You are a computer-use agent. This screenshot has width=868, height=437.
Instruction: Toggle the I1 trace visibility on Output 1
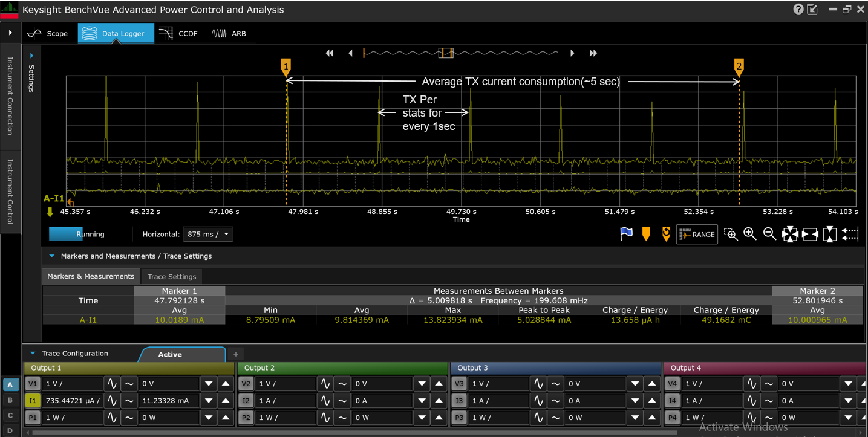point(32,400)
